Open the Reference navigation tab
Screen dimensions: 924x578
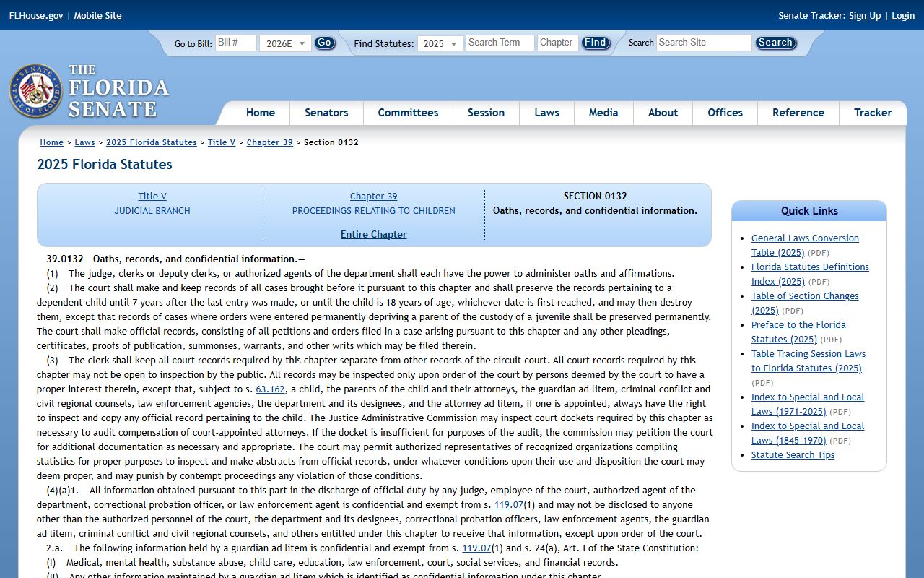click(798, 113)
